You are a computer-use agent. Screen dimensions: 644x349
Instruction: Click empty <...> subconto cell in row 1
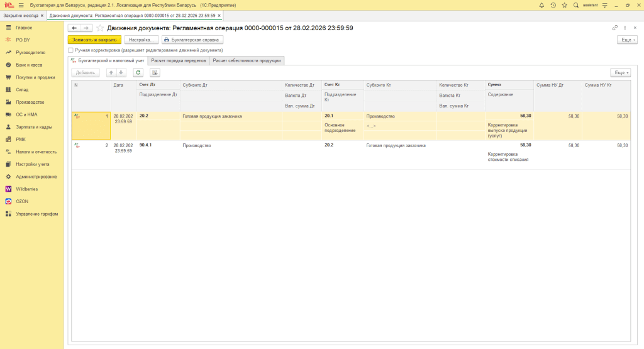(400, 126)
